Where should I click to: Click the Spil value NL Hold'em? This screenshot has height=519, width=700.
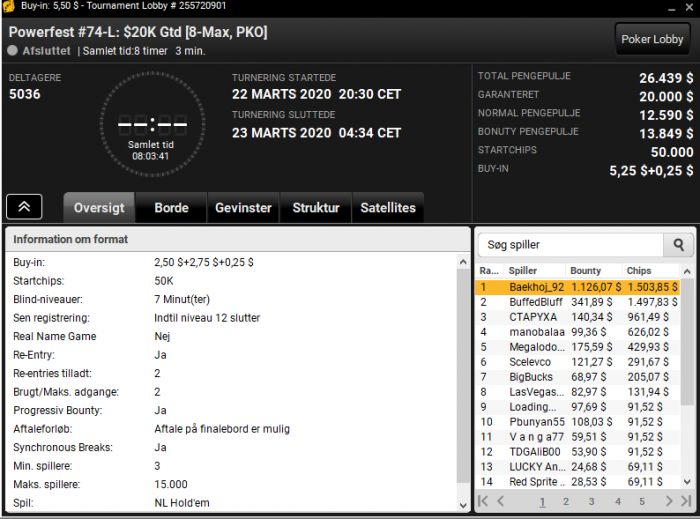[x=182, y=503]
